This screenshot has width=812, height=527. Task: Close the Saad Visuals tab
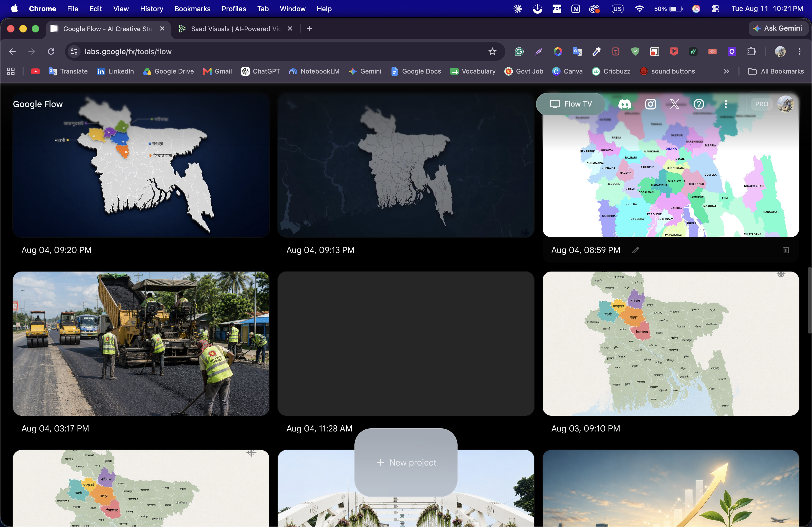pos(290,29)
